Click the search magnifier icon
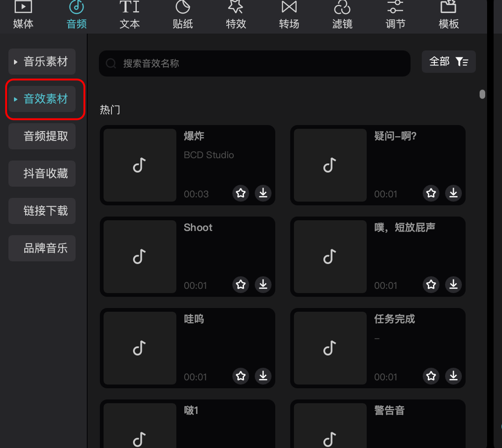This screenshot has height=448, width=502. (111, 63)
